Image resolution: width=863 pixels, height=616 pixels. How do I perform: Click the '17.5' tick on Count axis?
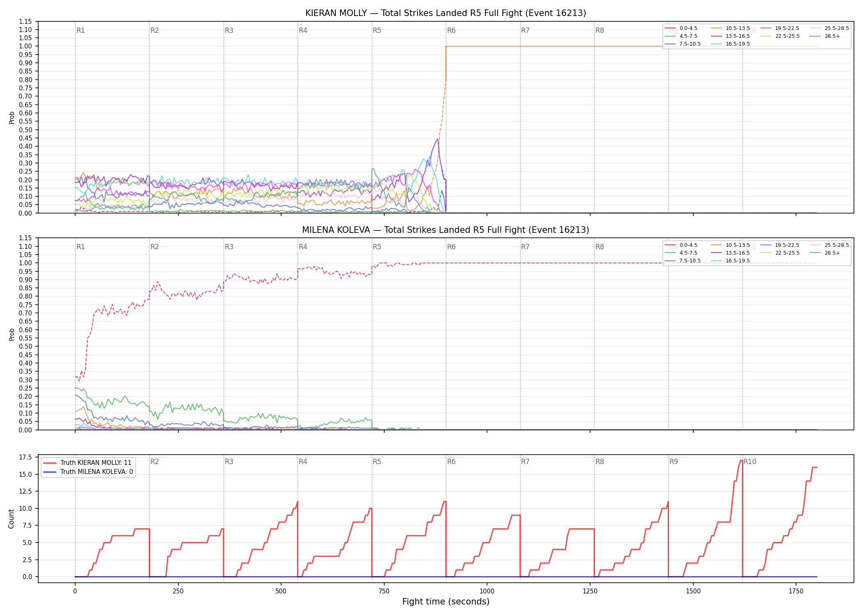click(25, 457)
